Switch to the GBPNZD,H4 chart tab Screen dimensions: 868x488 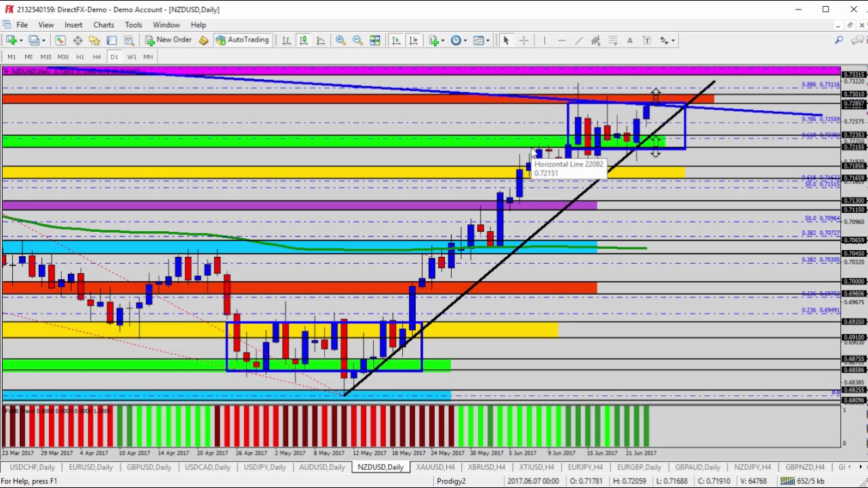pos(805,467)
